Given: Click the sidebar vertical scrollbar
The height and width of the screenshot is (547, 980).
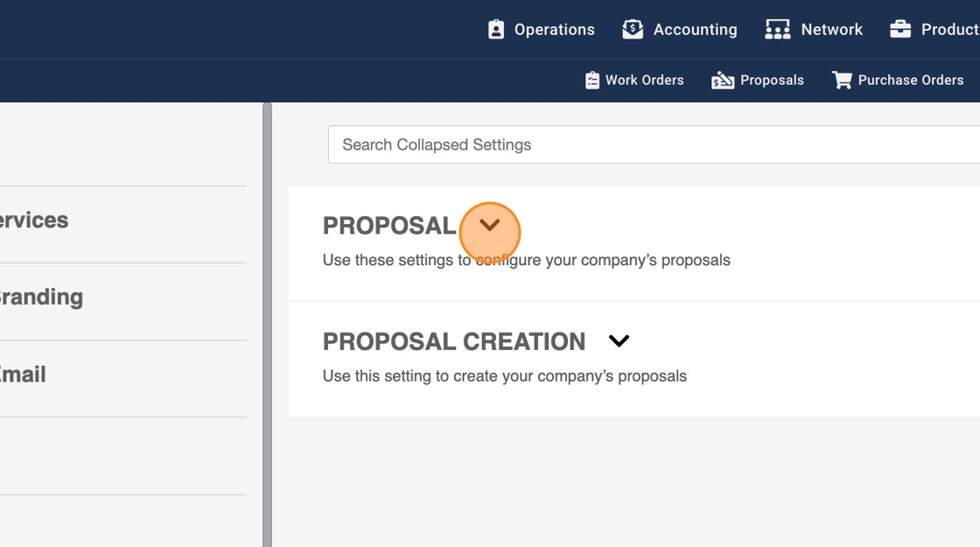Looking at the screenshot, I should click(x=267, y=324).
